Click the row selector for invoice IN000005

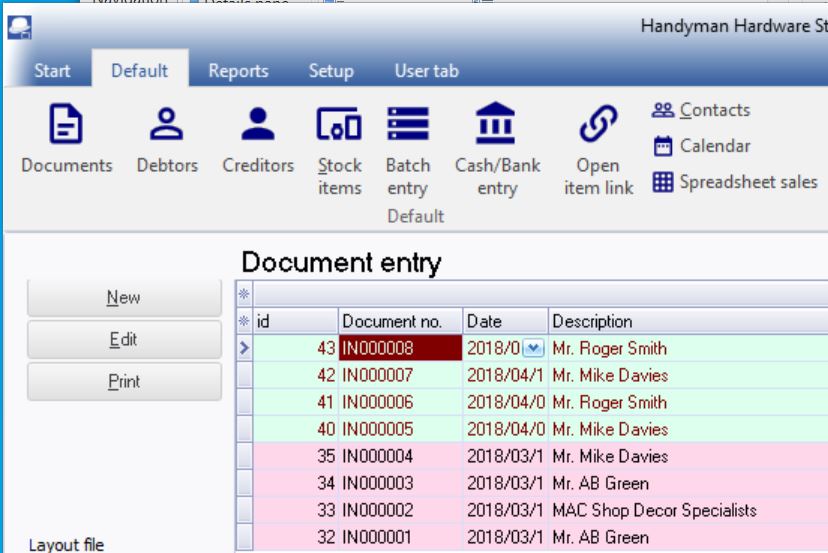tap(244, 429)
